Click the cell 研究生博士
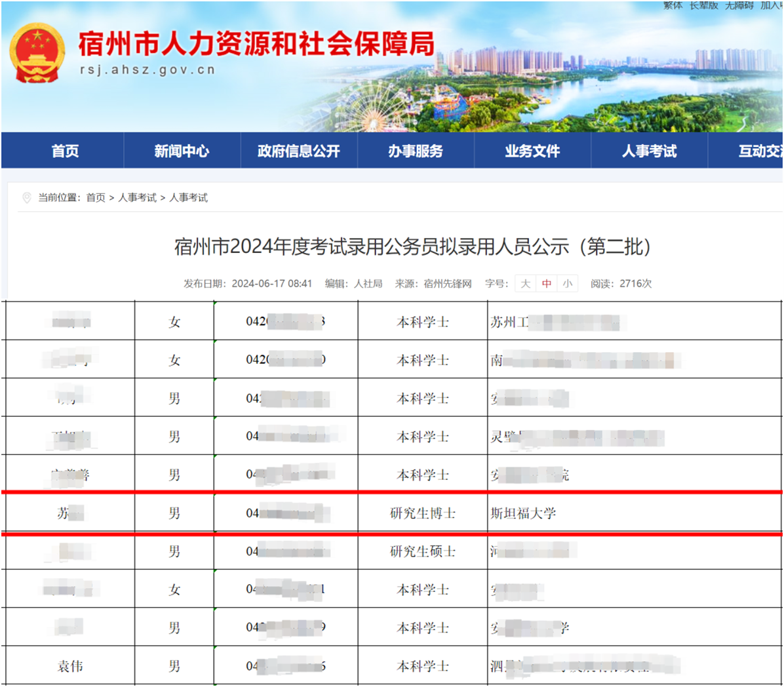Image resolution: width=784 pixels, height=687 pixels. pos(423,513)
